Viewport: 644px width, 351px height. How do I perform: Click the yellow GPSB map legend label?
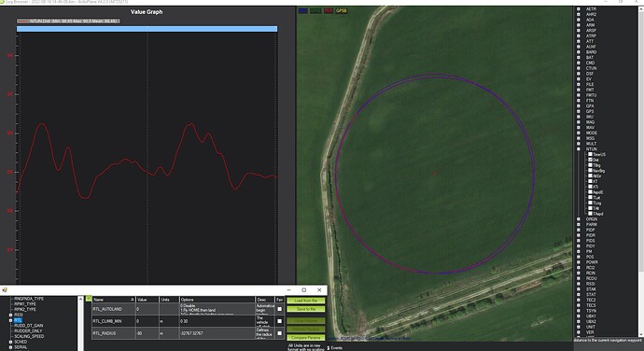(x=342, y=10)
